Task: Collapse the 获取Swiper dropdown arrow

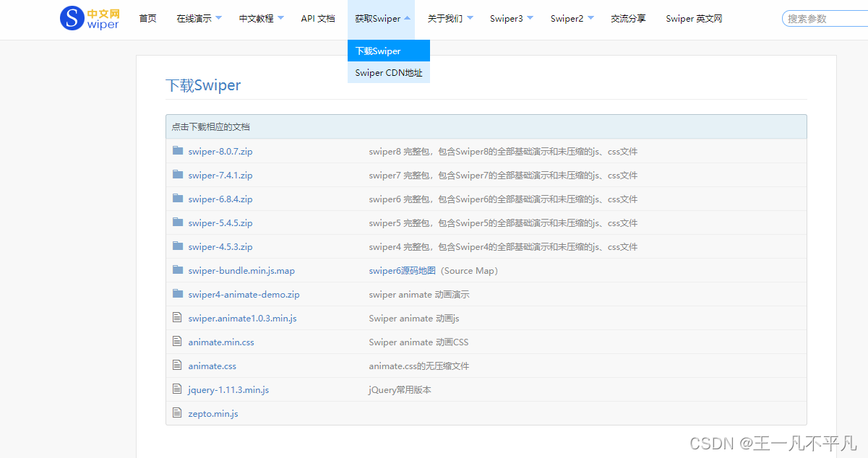Action: 407,18
